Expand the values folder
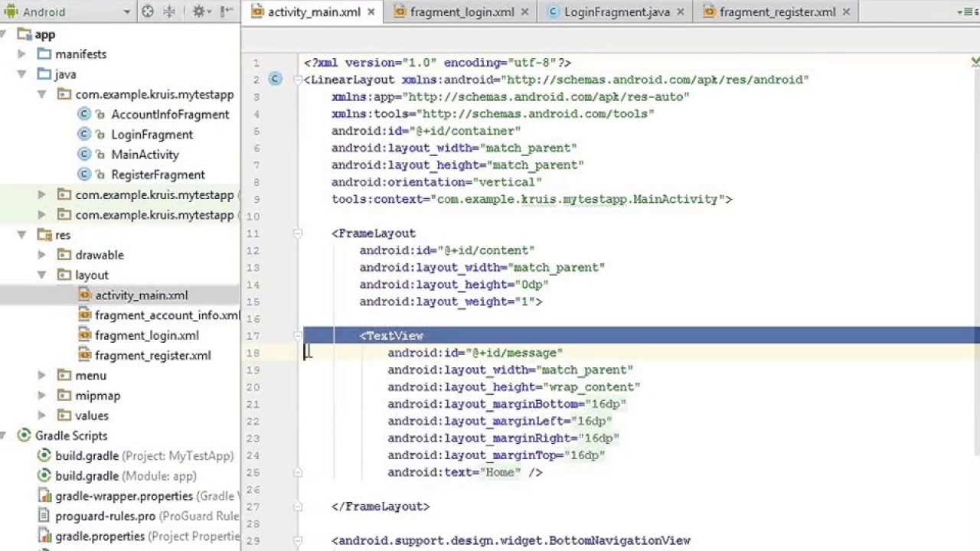The image size is (980, 551). pyautogui.click(x=42, y=416)
